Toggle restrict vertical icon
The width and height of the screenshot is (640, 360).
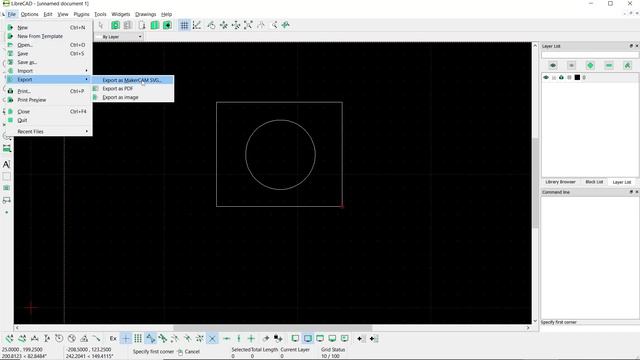pos(239,338)
